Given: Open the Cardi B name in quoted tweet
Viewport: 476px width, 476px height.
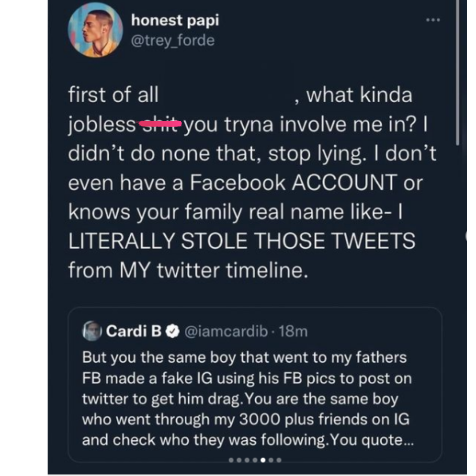Looking at the screenshot, I should [134, 331].
